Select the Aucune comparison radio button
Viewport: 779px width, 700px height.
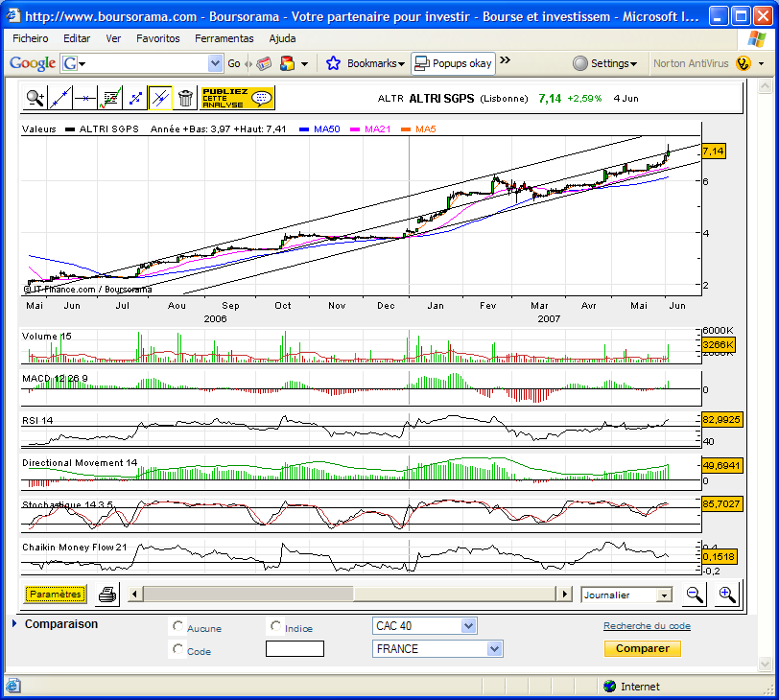point(177,626)
